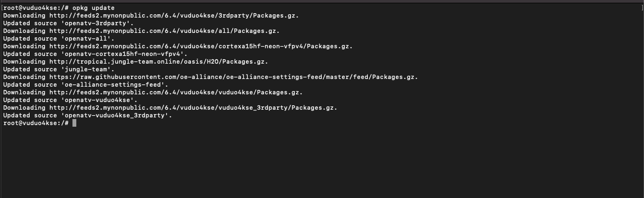Click the first root@vuduo4kse prompt
The width and height of the screenshot is (644, 198).
[x=36, y=8]
